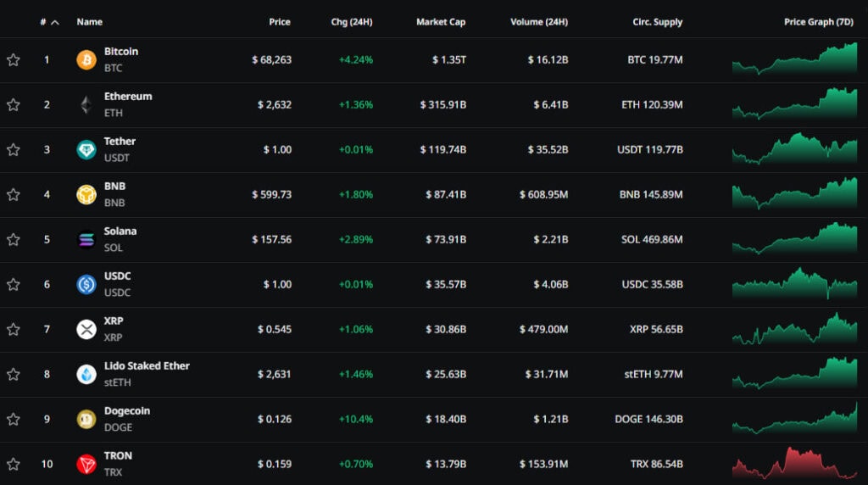Open the Dogecoin name link

[127, 411]
